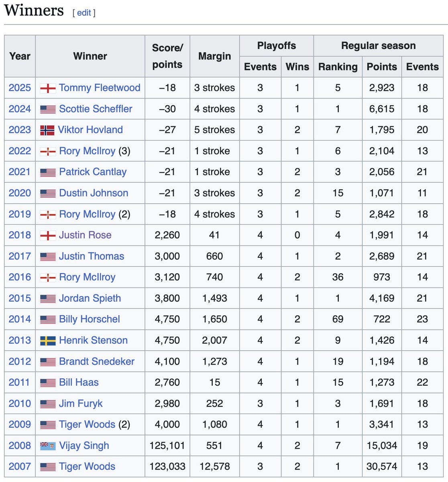The image size is (448, 482).
Task: Click the US flag beside Bill Haas
Action: pos(48,383)
